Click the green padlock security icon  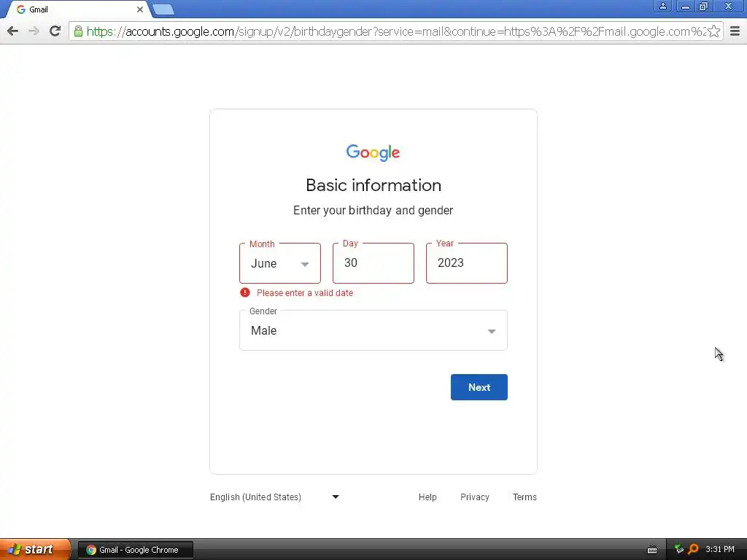point(78,31)
